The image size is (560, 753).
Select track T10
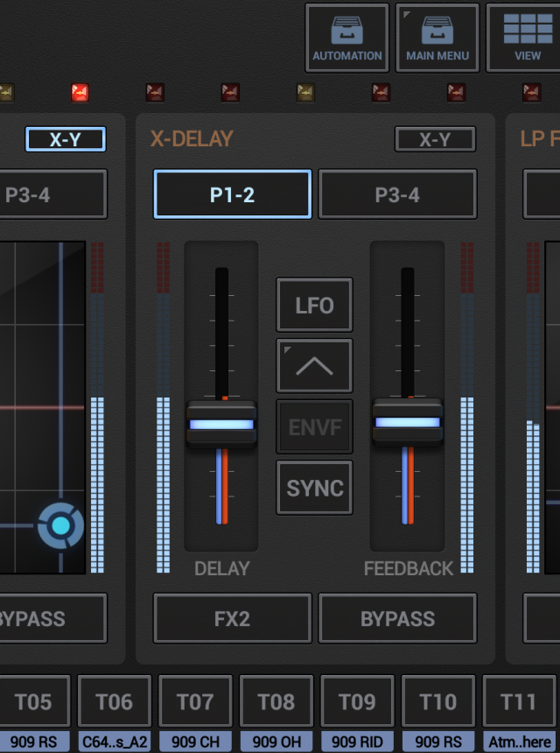coord(438,701)
